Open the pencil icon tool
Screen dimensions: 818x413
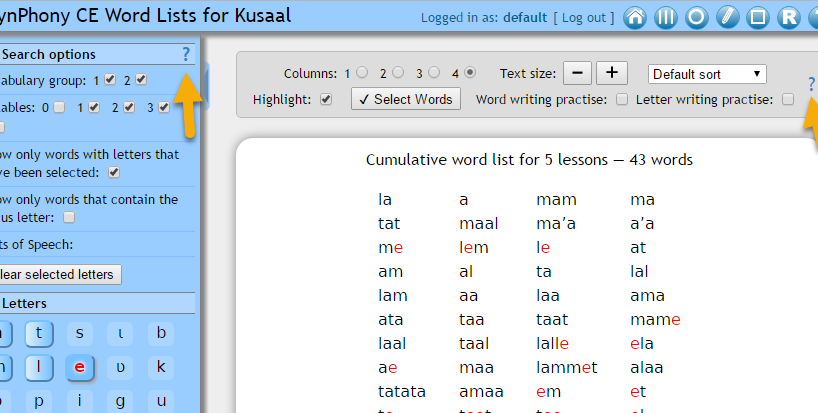click(x=728, y=18)
